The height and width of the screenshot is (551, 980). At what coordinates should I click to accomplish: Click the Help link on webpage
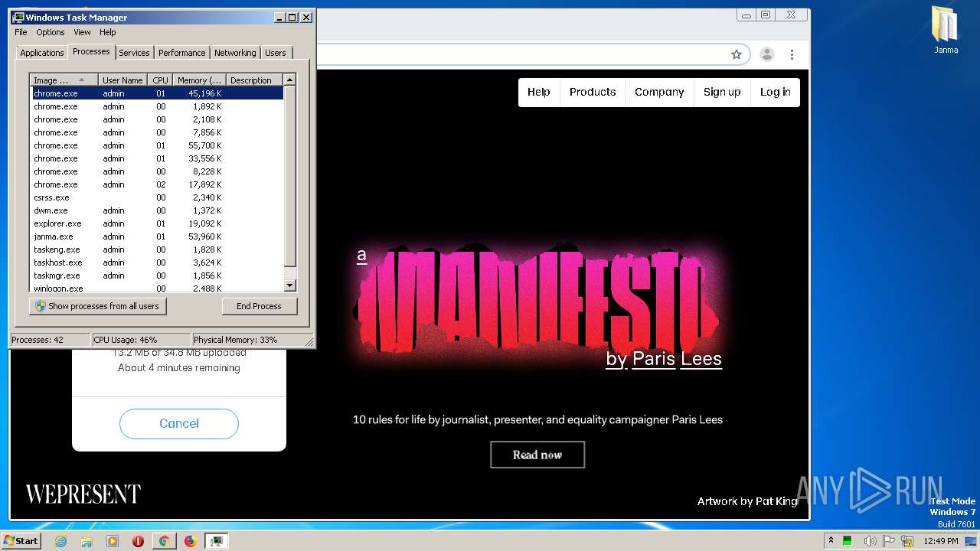[x=538, y=92]
